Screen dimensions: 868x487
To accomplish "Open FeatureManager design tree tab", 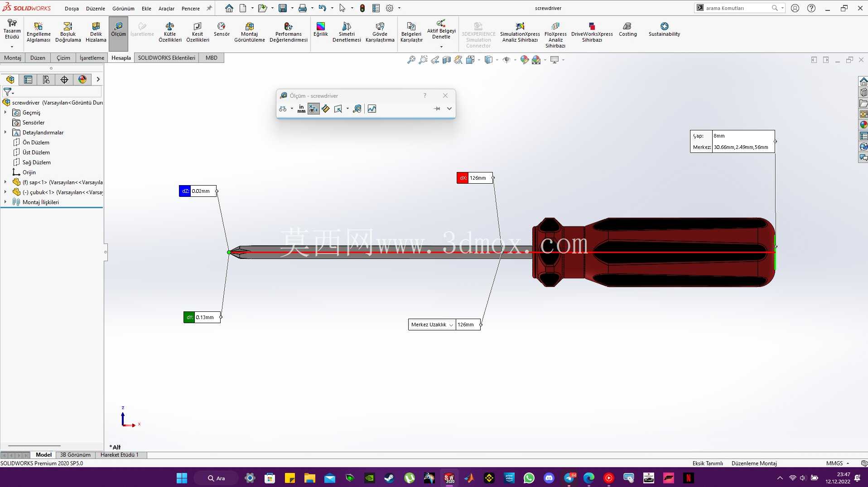I will point(10,80).
